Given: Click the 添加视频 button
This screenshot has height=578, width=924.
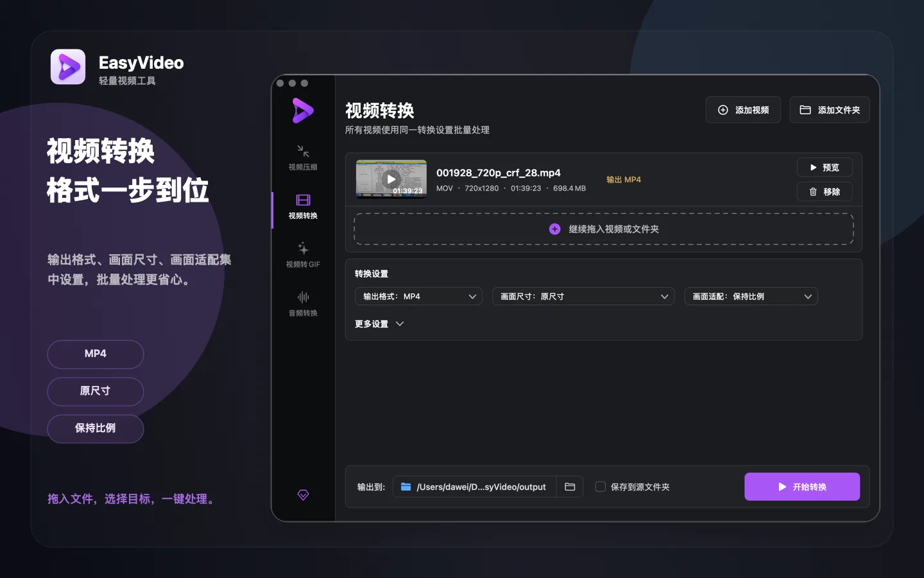Looking at the screenshot, I should pyautogui.click(x=743, y=110).
